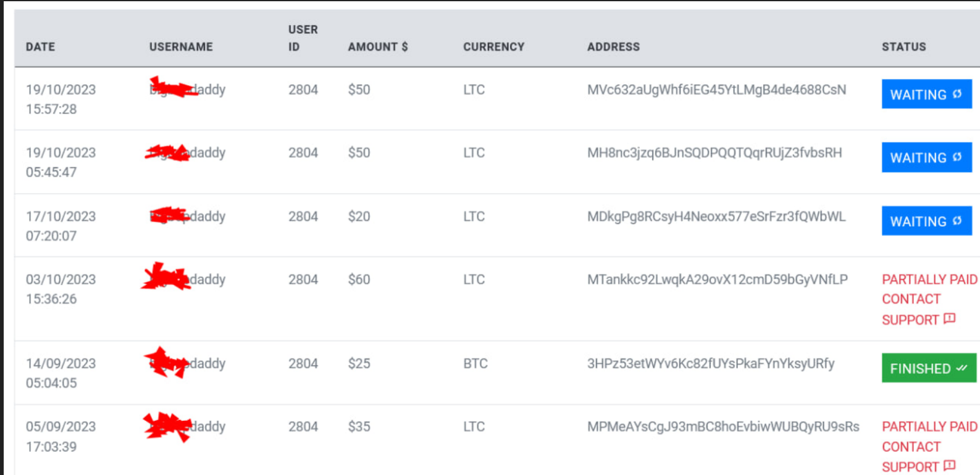
Task: Click the USERNAME column header
Action: click(x=181, y=47)
